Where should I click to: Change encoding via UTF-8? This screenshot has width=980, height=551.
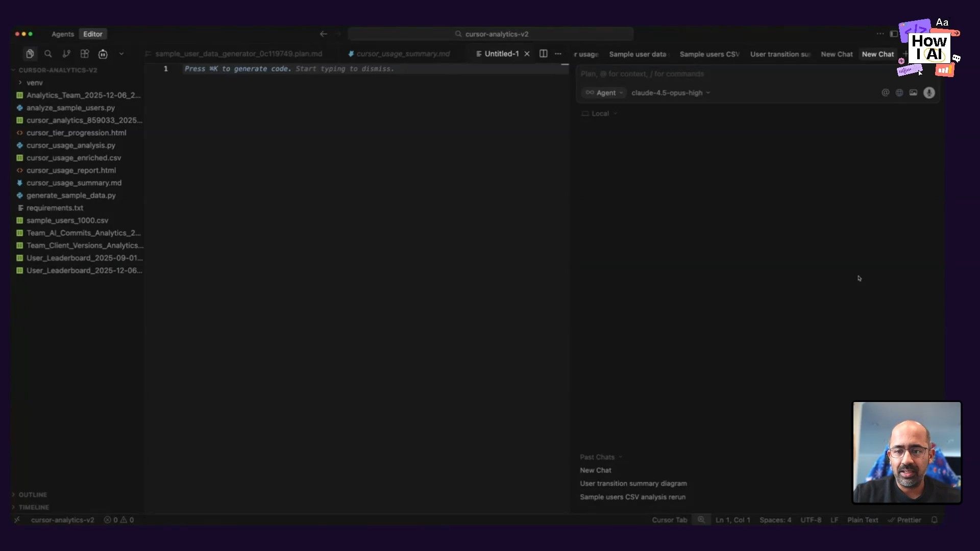811,520
